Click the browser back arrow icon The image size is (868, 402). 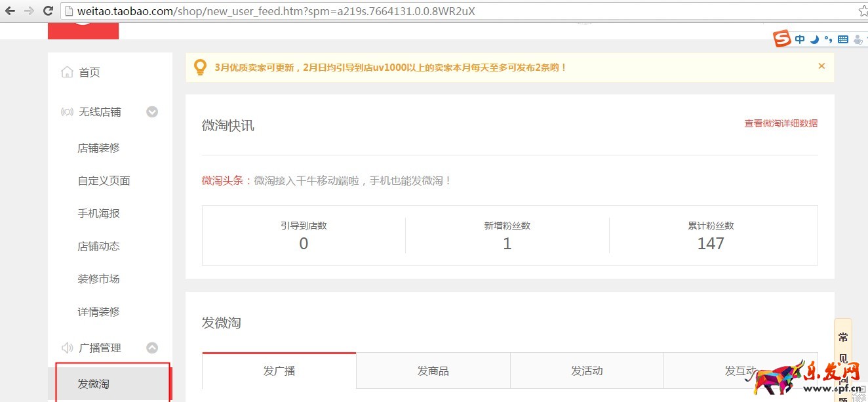[10, 10]
